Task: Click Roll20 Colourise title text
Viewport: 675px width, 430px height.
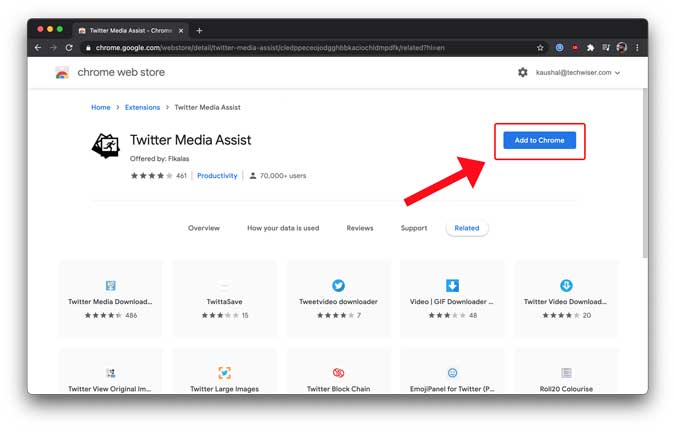Action: 566,389
